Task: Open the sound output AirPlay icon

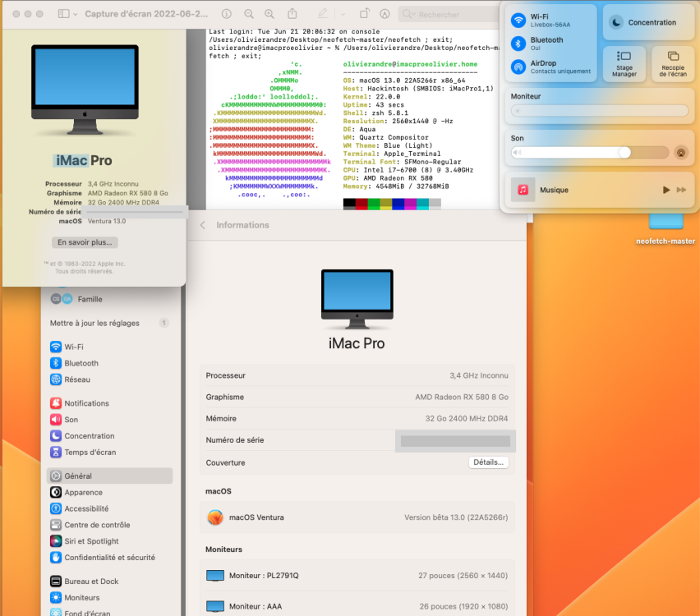Action: (x=681, y=153)
